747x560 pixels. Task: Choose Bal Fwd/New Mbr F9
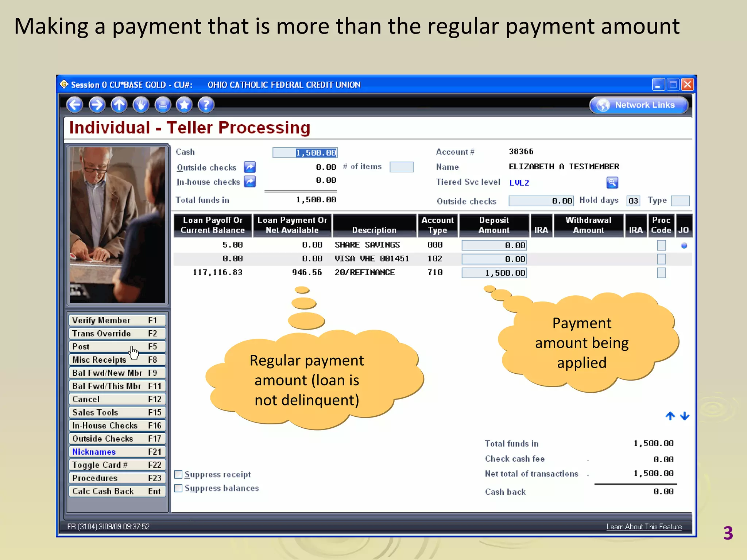[x=117, y=373]
